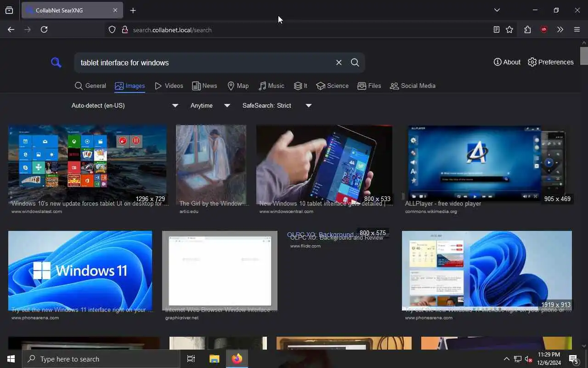
Task: Expand the SafeSearch: Strict dropdown
Action: [277, 105]
